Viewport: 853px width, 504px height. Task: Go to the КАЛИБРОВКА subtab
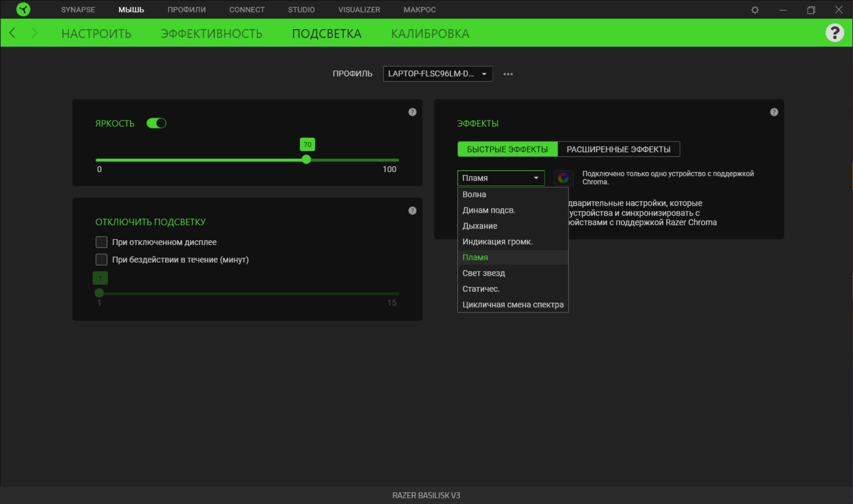[x=430, y=34]
